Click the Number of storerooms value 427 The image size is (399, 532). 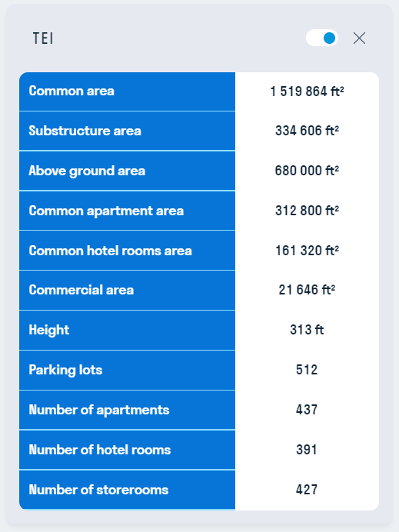[307, 490]
